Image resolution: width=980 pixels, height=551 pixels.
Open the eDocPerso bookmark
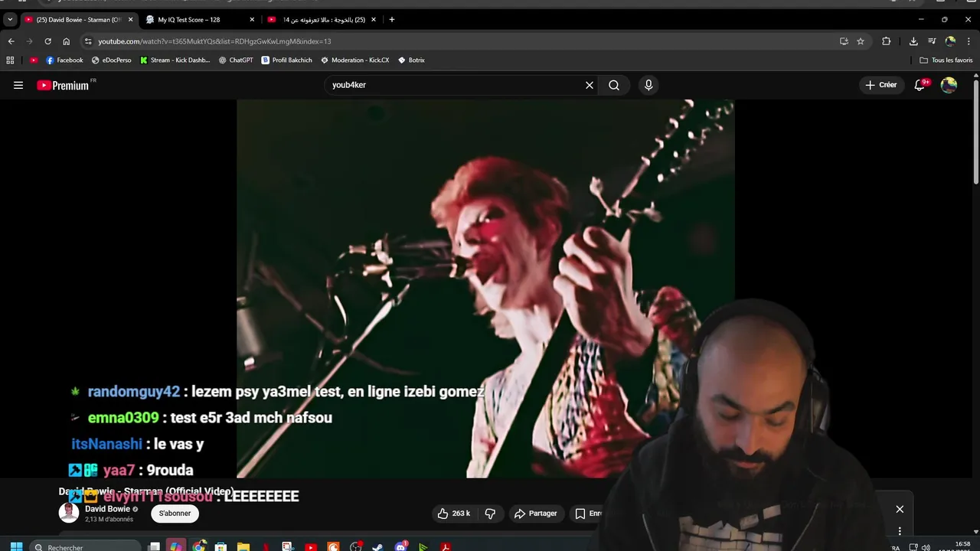tap(112, 60)
